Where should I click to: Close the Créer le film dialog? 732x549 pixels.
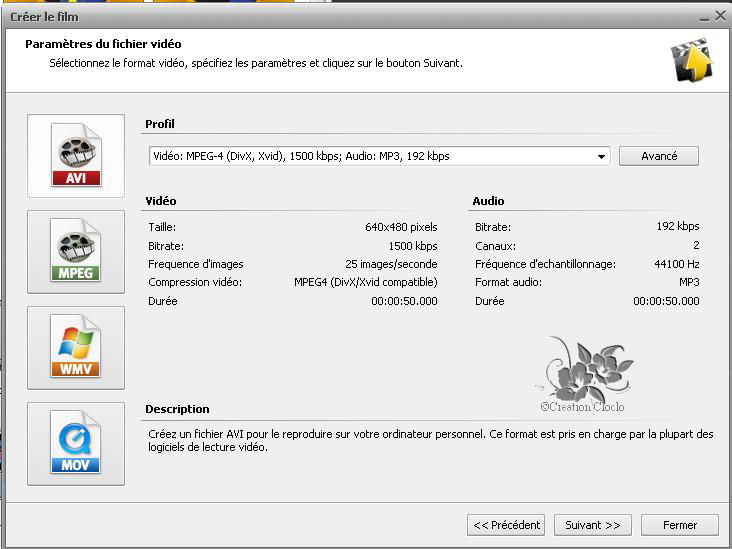[x=719, y=17]
